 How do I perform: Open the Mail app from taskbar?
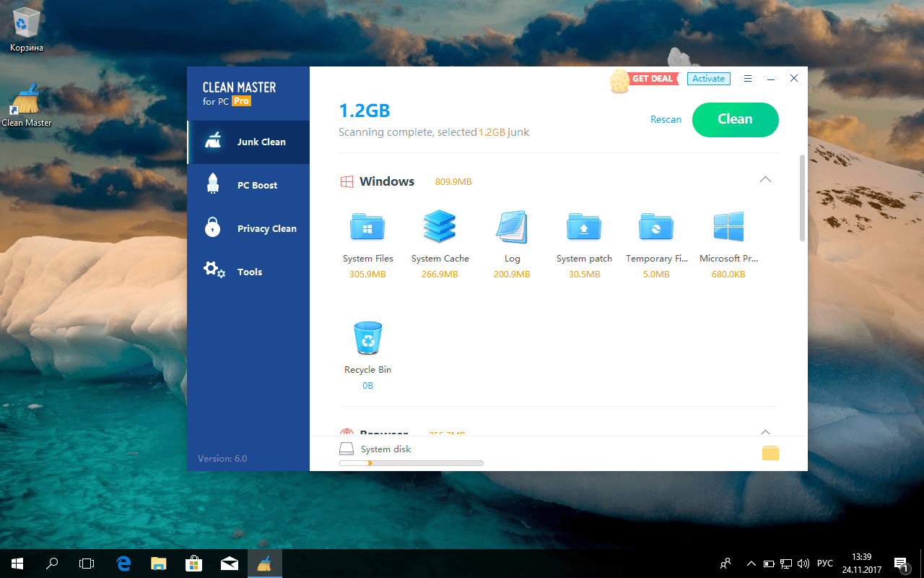229,564
